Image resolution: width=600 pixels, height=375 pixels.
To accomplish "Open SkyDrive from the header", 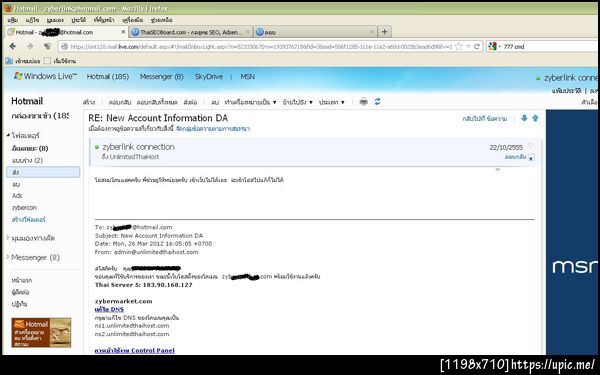I will (x=209, y=77).
